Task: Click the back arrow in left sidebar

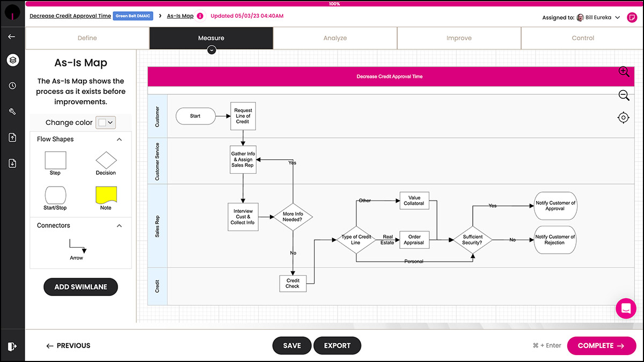Action: point(12,36)
